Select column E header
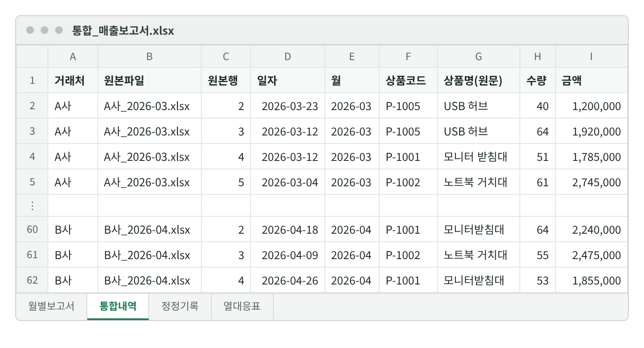 click(x=352, y=57)
